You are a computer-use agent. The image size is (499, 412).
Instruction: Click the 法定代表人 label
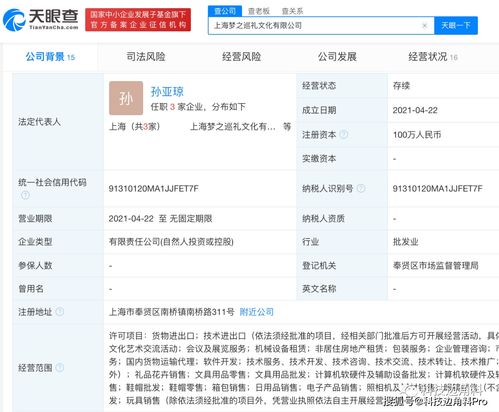tap(39, 122)
